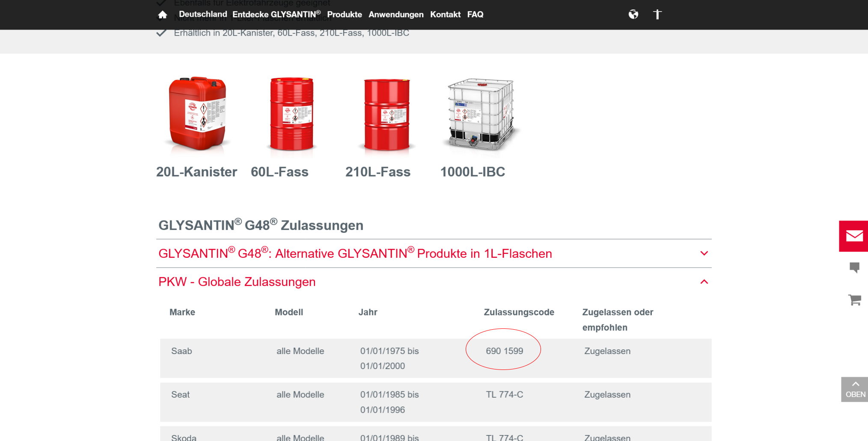Open the accessibility figure icon

657,15
